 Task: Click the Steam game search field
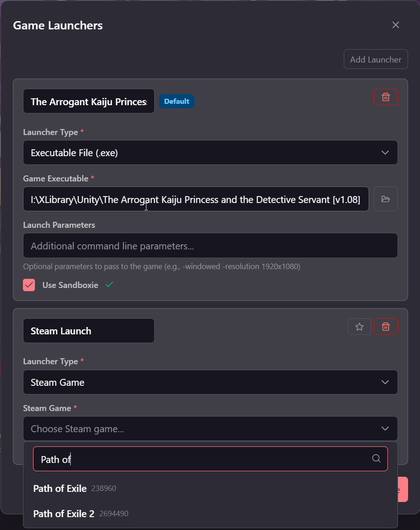tap(202, 459)
